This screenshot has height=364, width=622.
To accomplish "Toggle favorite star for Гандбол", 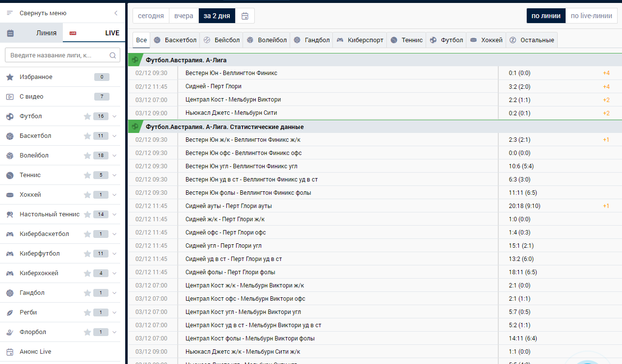I will coord(87,293).
